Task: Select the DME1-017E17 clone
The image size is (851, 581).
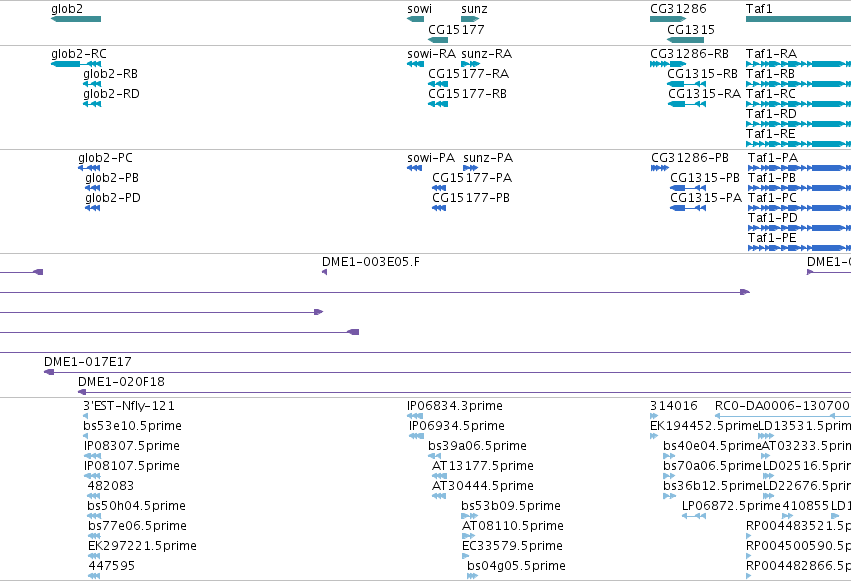Action: 87,362
